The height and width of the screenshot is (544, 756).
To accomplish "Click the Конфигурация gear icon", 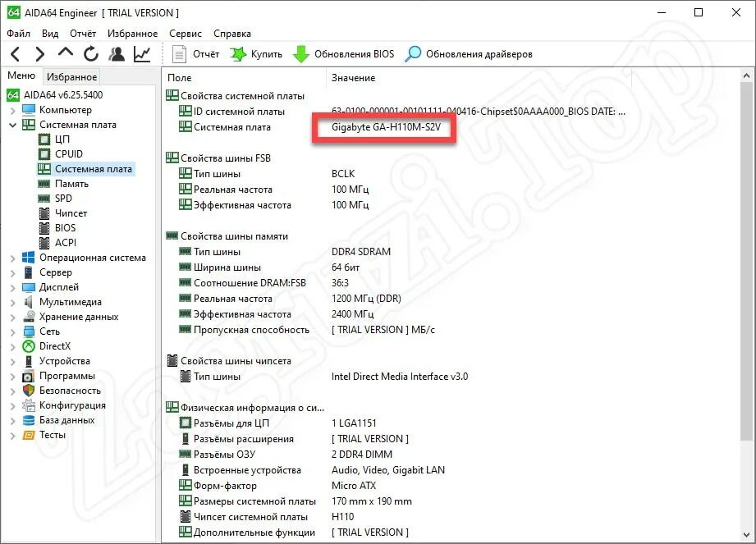I will [29, 405].
